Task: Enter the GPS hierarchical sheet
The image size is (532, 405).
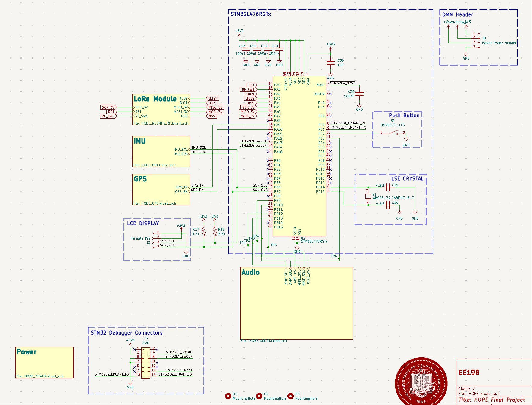Action: 161,189
